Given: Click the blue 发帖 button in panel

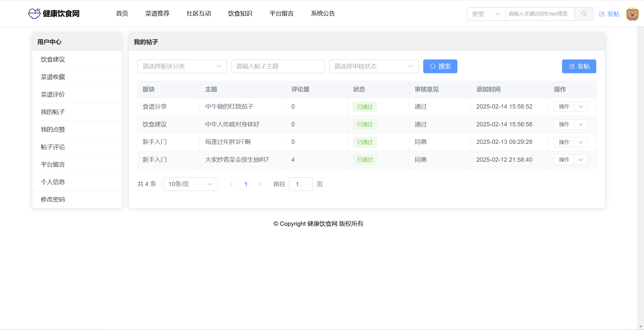Looking at the screenshot, I should tap(579, 66).
